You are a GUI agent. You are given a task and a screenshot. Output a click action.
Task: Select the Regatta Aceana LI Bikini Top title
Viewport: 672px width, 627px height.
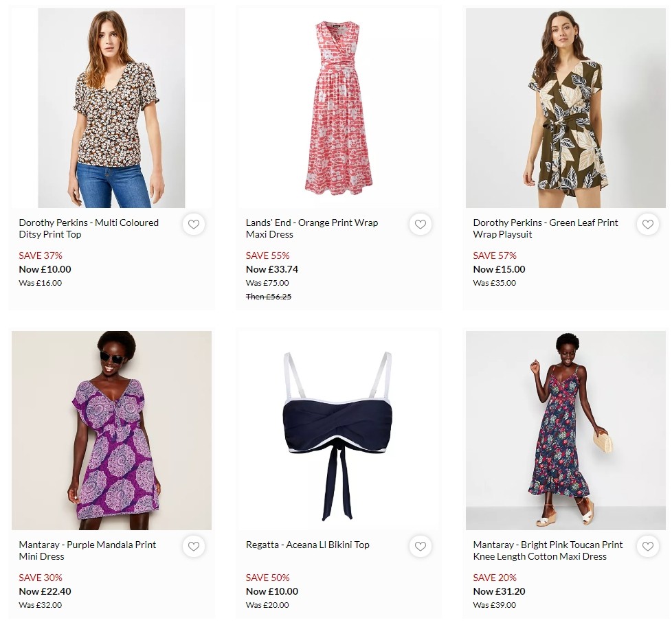pyautogui.click(x=308, y=545)
